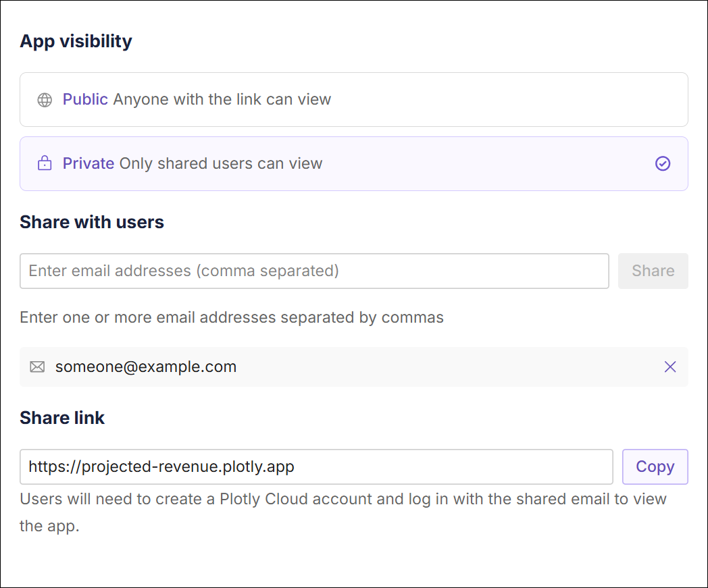Click the "Share with users" heading
The height and width of the screenshot is (588, 708).
click(92, 222)
